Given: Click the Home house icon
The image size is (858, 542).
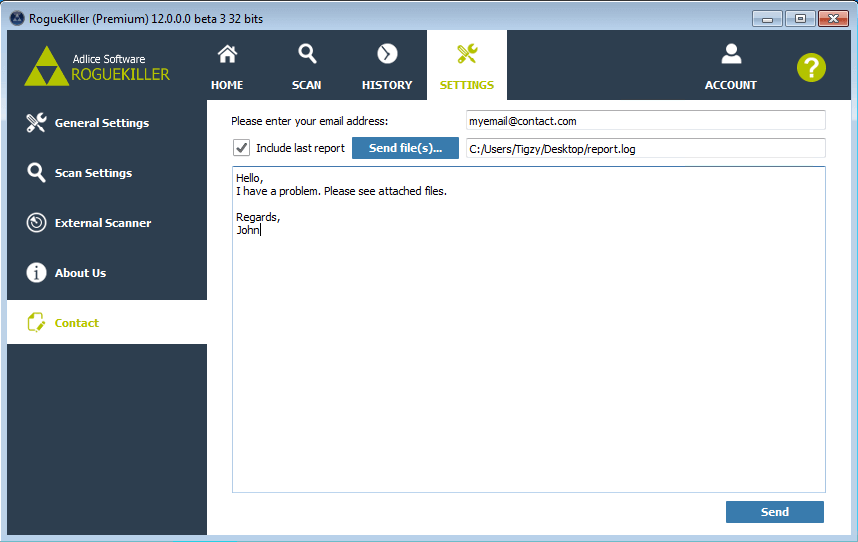Looking at the screenshot, I should point(227,54).
